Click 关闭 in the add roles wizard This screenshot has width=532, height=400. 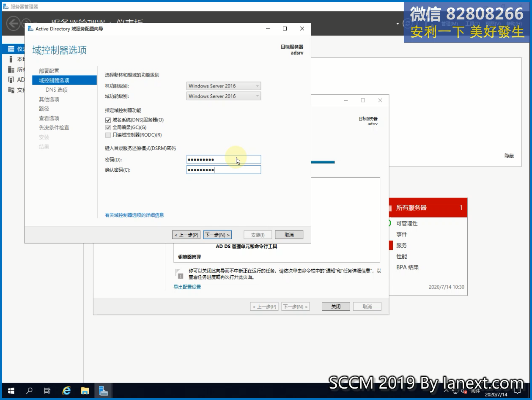(336, 307)
